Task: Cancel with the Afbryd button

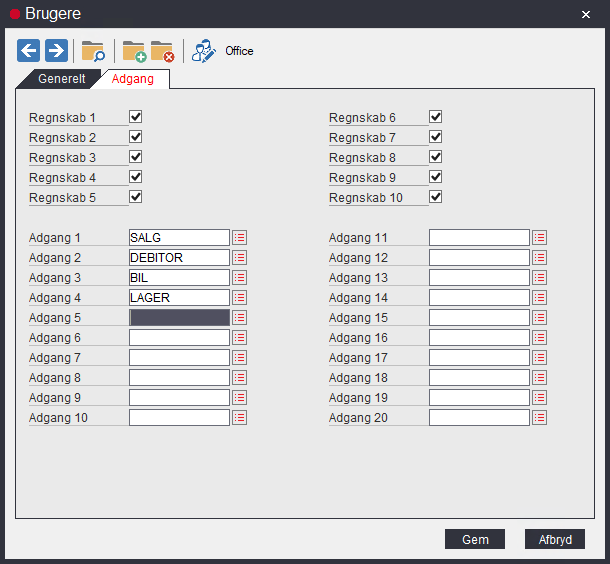Action: pyautogui.click(x=555, y=539)
